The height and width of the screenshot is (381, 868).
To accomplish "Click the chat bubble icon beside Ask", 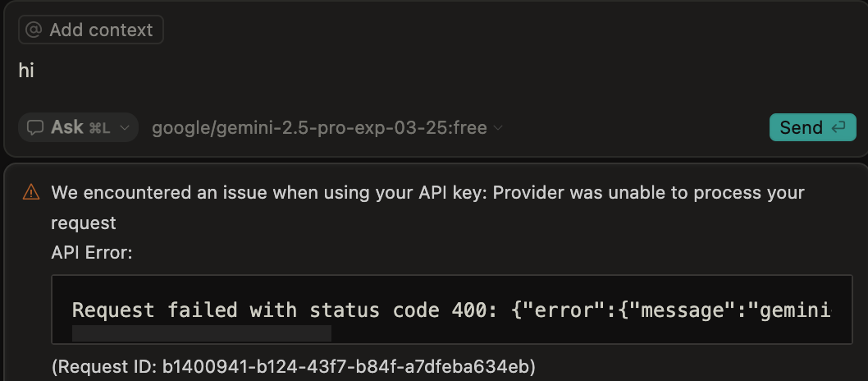I will click(x=35, y=128).
